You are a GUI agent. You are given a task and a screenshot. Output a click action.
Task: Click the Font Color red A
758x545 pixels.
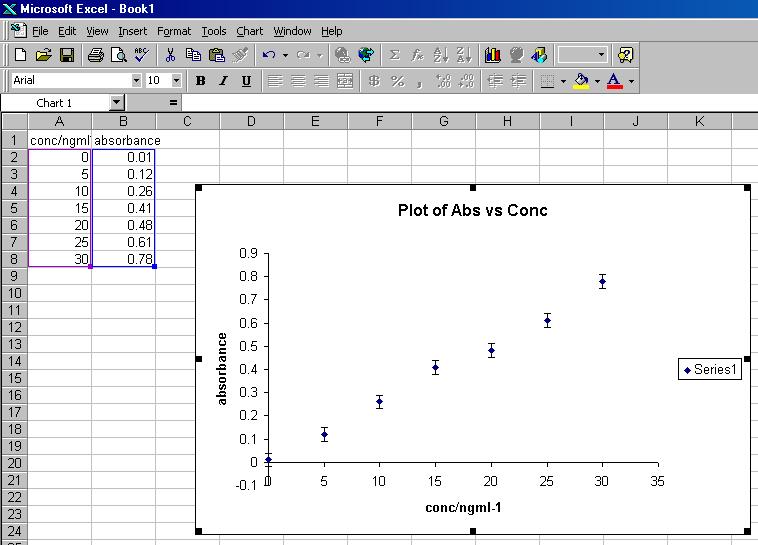[x=614, y=81]
